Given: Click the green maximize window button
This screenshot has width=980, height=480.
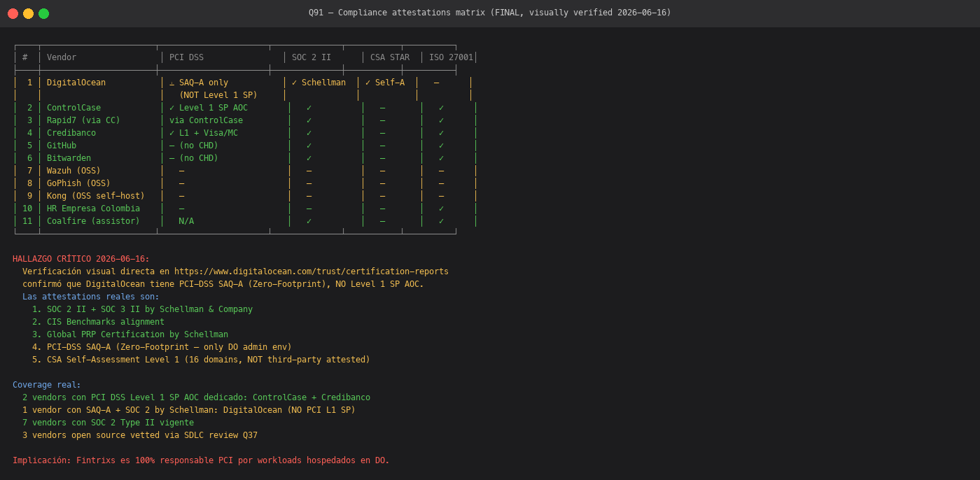Looking at the screenshot, I should [x=43, y=13].
